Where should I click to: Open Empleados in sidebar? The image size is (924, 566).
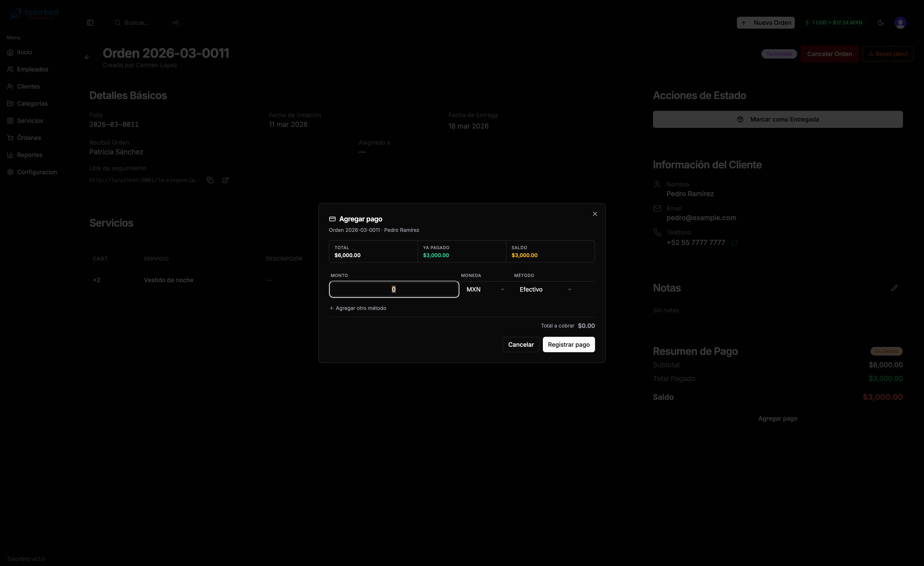click(x=32, y=69)
